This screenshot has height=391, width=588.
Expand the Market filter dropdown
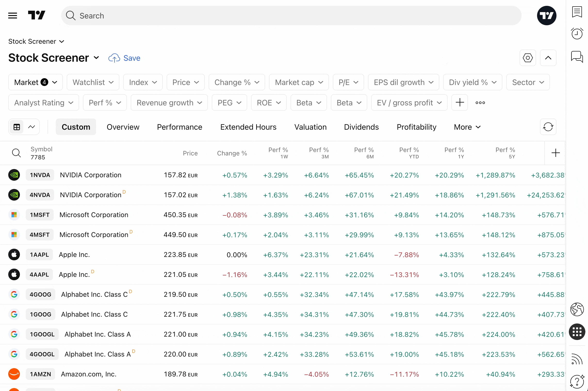pyautogui.click(x=35, y=82)
